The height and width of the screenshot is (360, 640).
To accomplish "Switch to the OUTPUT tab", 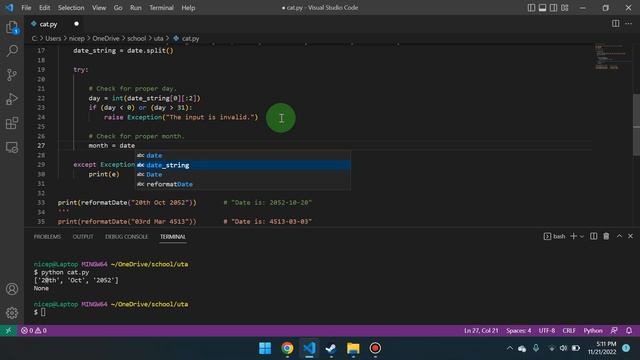I will [83, 237].
